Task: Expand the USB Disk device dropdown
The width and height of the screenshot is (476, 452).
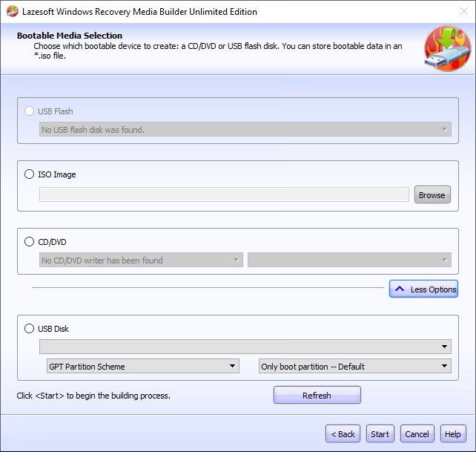Action: pyautogui.click(x=245, y=347)
